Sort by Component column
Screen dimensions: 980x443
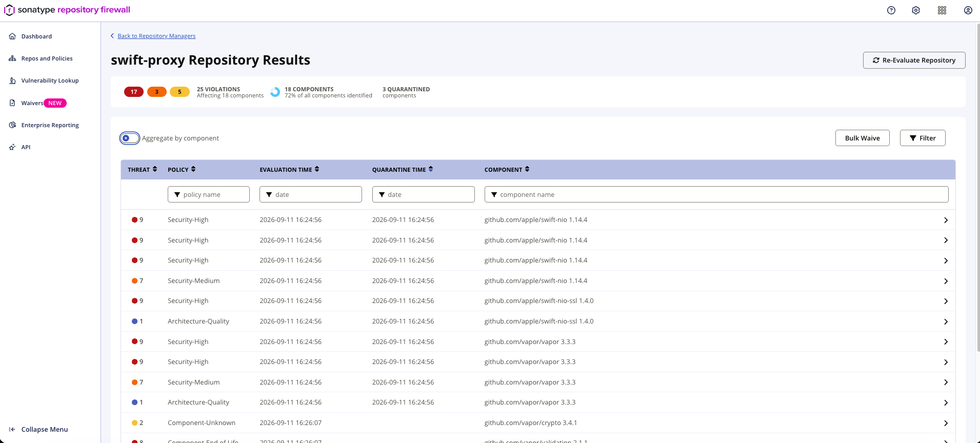[507, 170]
